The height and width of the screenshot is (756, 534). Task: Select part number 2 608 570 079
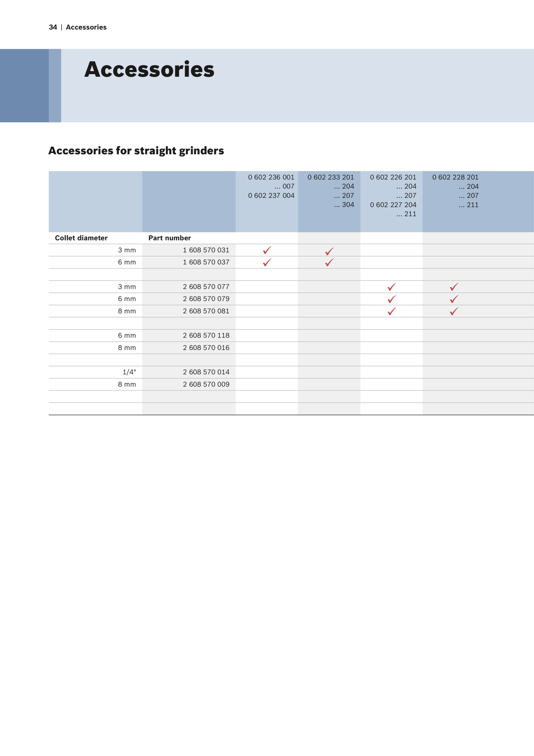click(x=206, y=299)
